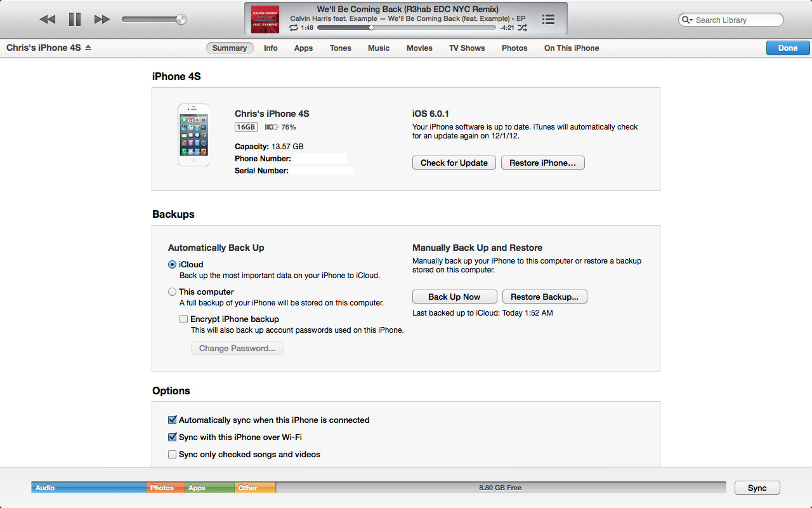Image resolution: width=812 pixels, height=508 pixels.
Task: Open the Apps tab
Action: click(x=304, y=48)
